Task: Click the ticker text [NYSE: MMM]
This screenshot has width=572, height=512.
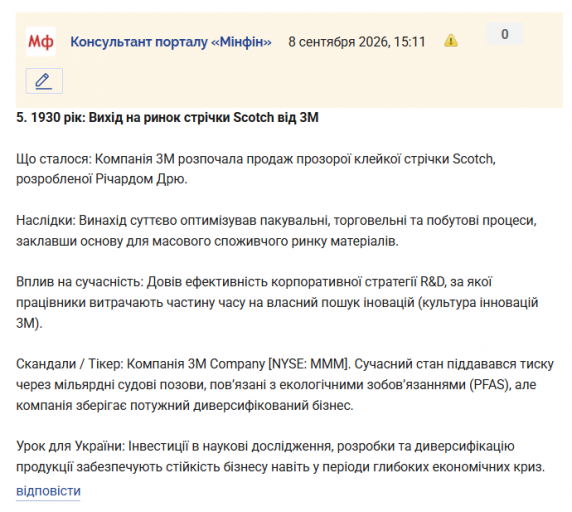Action: pos(308,364)
